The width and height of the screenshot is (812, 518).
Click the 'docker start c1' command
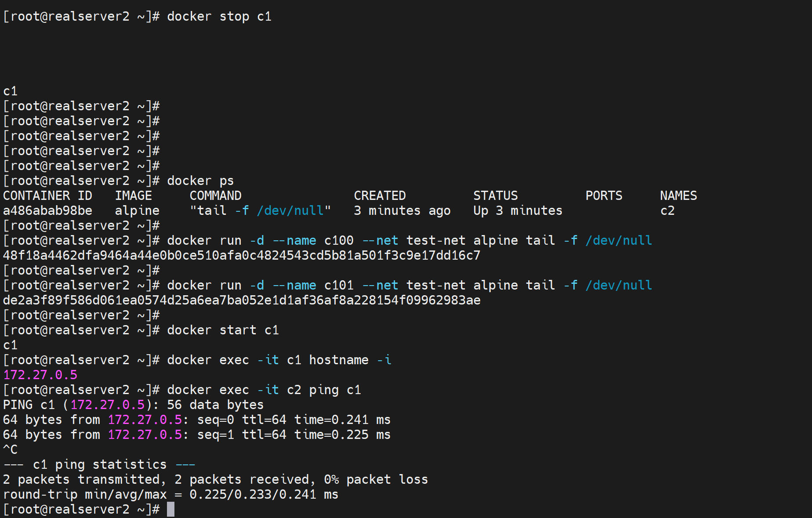pos(222,330)
